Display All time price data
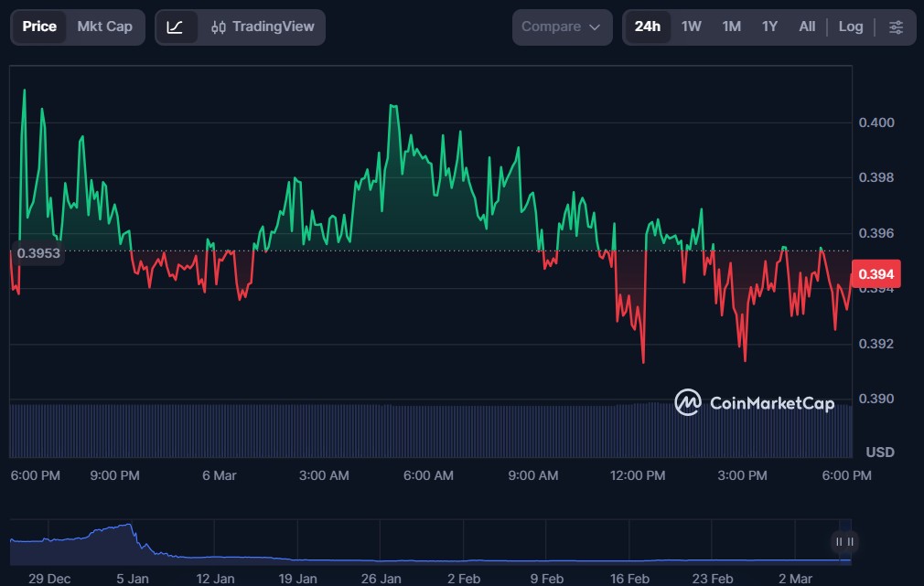This screenshot has height=586, width=924. coord(806,27)
